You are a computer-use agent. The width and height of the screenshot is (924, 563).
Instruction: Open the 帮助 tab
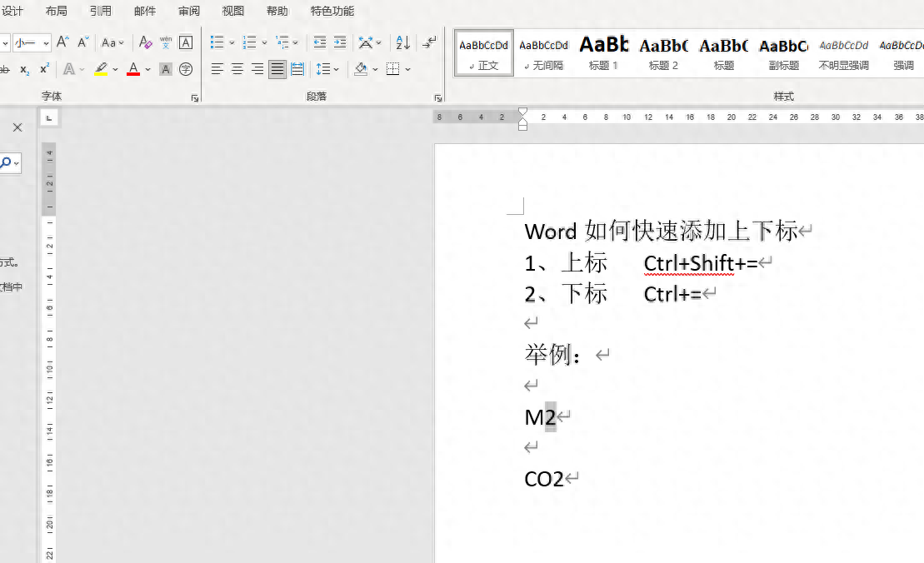pos(277,11)
